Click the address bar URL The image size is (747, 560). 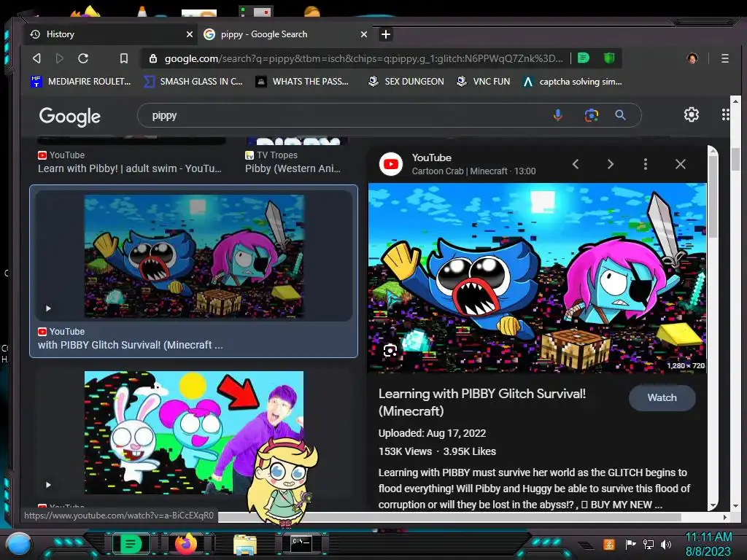coord(363,58)
